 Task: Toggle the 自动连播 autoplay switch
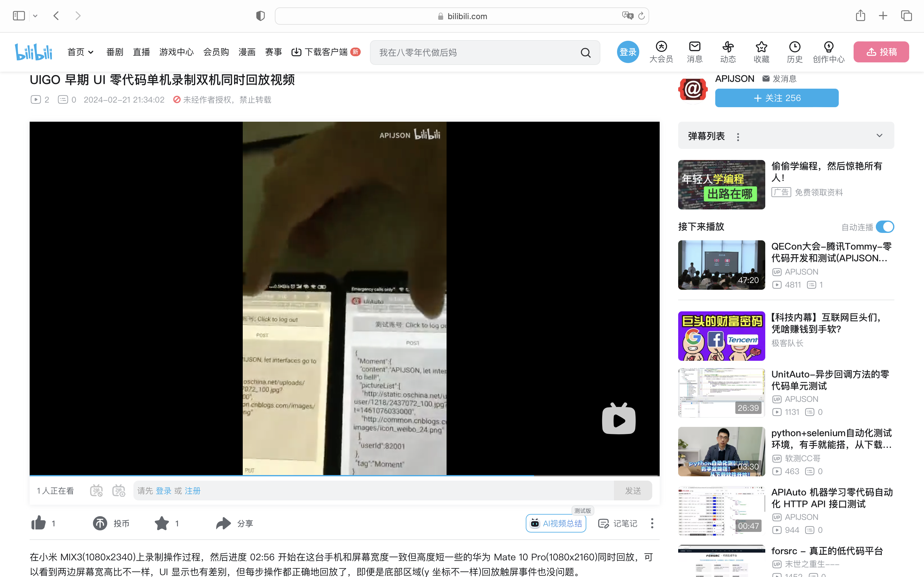pos(884,227)
